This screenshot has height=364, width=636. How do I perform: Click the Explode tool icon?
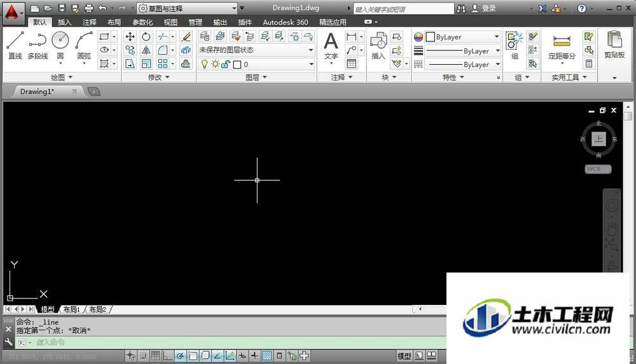pyautogui.click(x=186, y=50)
